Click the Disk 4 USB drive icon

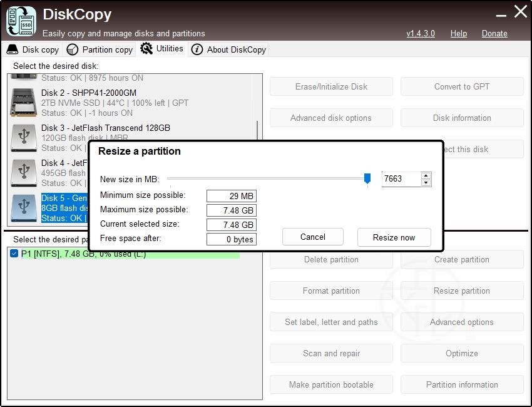(24, 173)
